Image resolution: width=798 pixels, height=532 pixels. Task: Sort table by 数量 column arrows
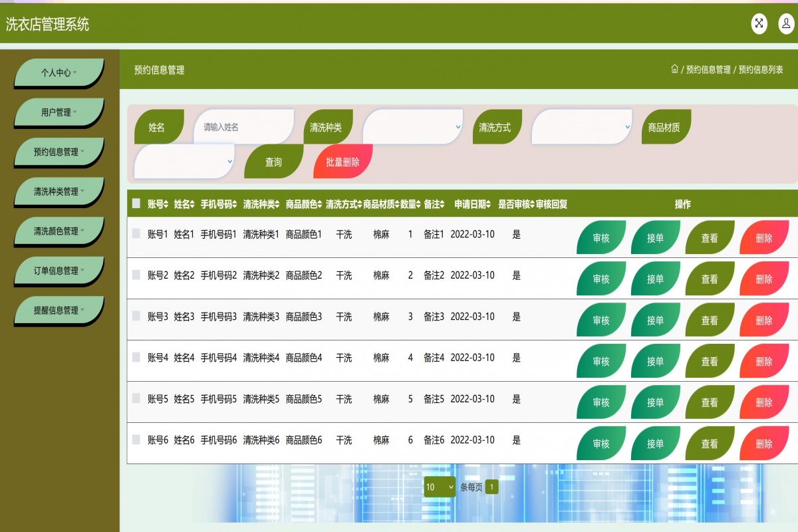419,205
